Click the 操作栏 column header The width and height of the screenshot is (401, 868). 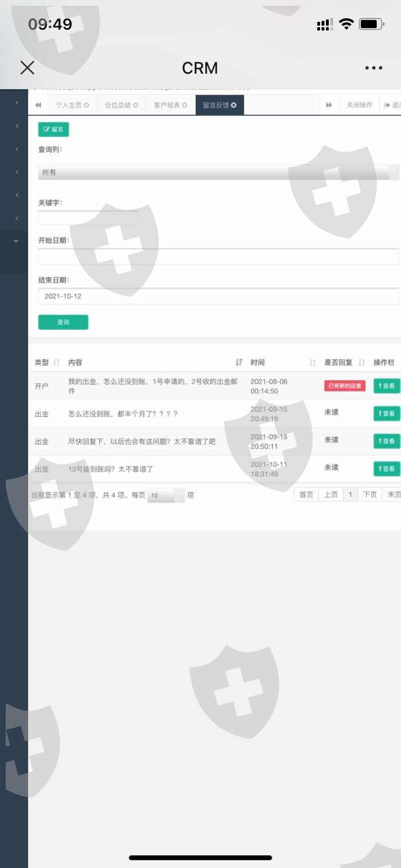384,363
